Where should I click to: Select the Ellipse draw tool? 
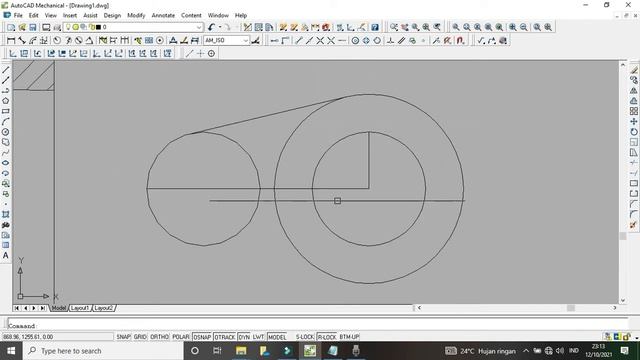(x=6, y=163)
